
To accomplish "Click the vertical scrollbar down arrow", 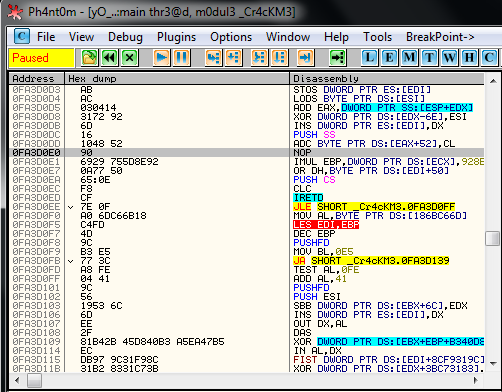I will pyautogui.click(x=493, y=363).
